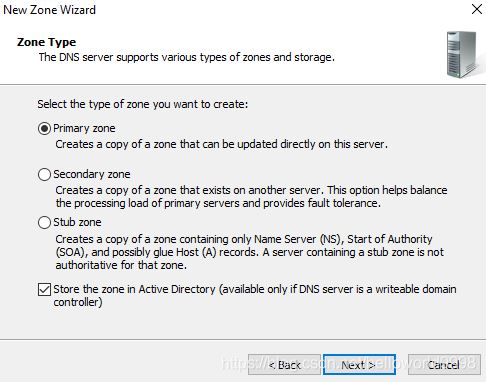Click the DNS server tower icon

[x=464, y=55]
